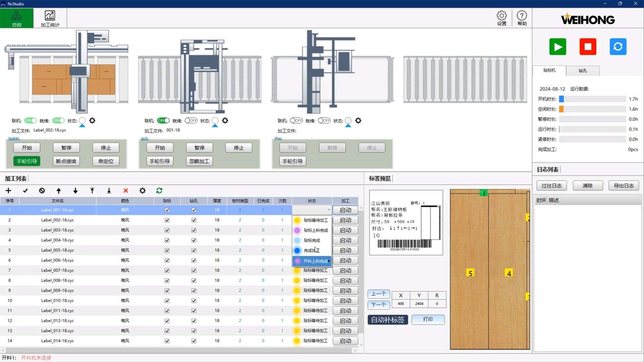This screenshot has height=362, width=644.
Task: Select 贴标完成 from the status dropdown
Action: click(x=312, y=240)
